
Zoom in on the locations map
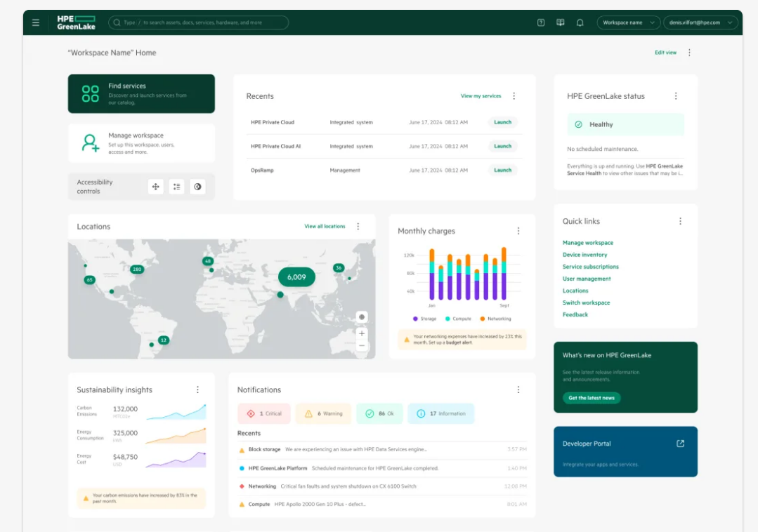[x=362, y=333]
